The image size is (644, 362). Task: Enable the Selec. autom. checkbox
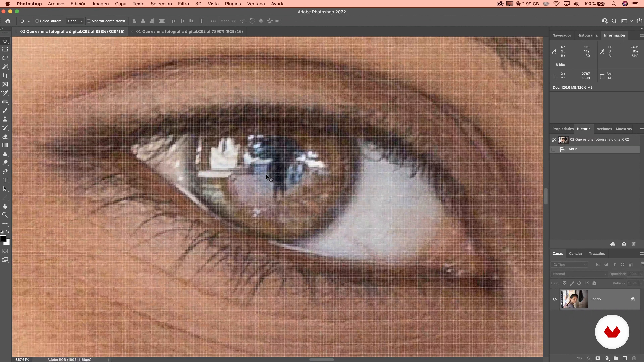click(37, 21)
